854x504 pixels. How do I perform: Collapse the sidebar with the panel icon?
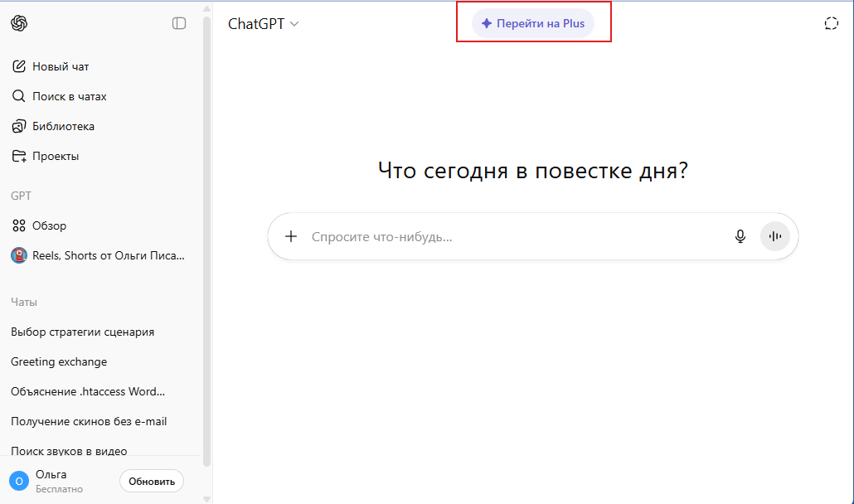pyautogui.click(x=179, y=23)
